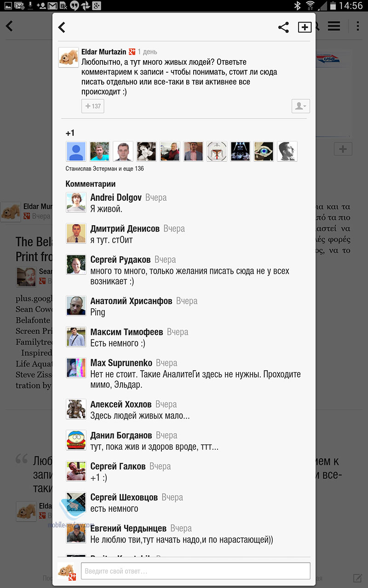Tap the add-to-magazine plus icon

305,28
